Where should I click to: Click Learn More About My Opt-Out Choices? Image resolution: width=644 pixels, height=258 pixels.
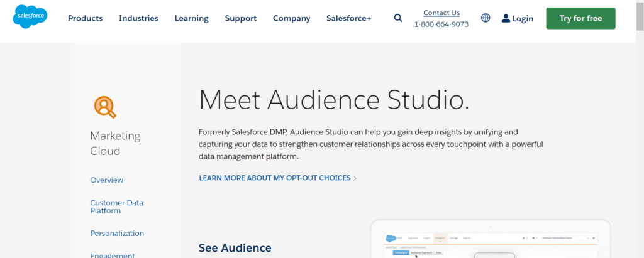(x=275, y=178)
